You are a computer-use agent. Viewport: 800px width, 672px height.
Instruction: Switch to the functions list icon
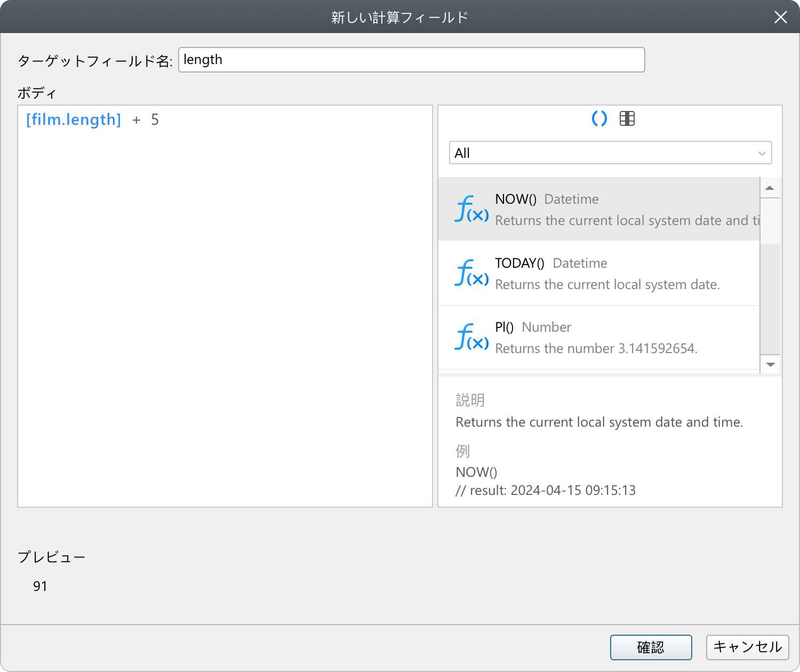tap(599, 118)
